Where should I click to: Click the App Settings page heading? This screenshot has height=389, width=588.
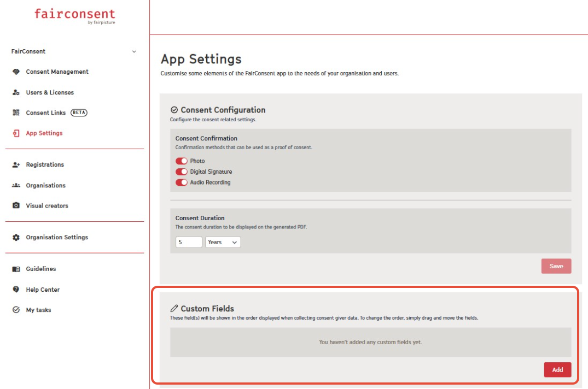[201, 59]
